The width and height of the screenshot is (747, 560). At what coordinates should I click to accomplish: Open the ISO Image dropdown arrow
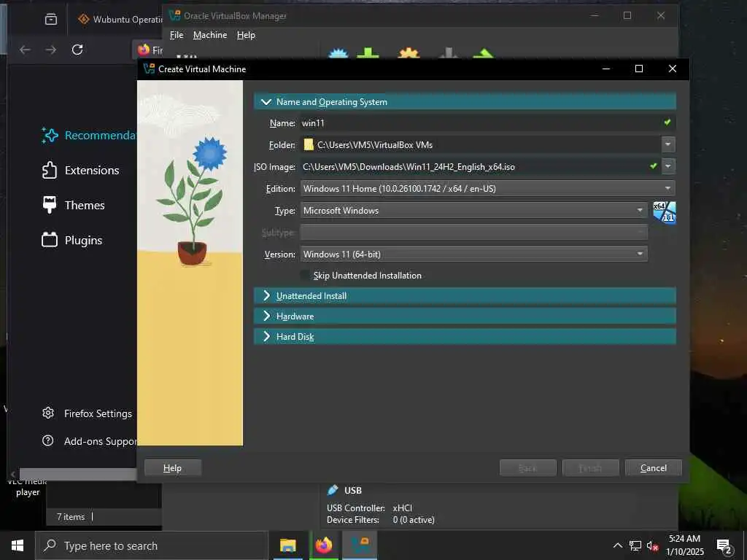(x=668, y=166)
